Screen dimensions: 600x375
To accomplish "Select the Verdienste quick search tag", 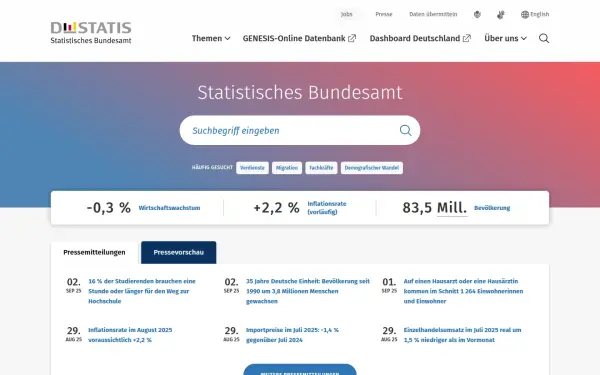I will click(252, 168).
